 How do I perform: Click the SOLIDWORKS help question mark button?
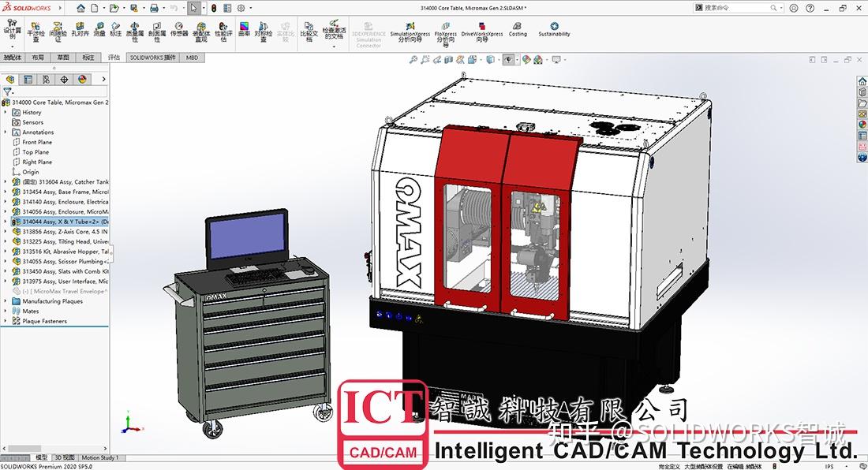pyautogui.click(x=810, y=8)
